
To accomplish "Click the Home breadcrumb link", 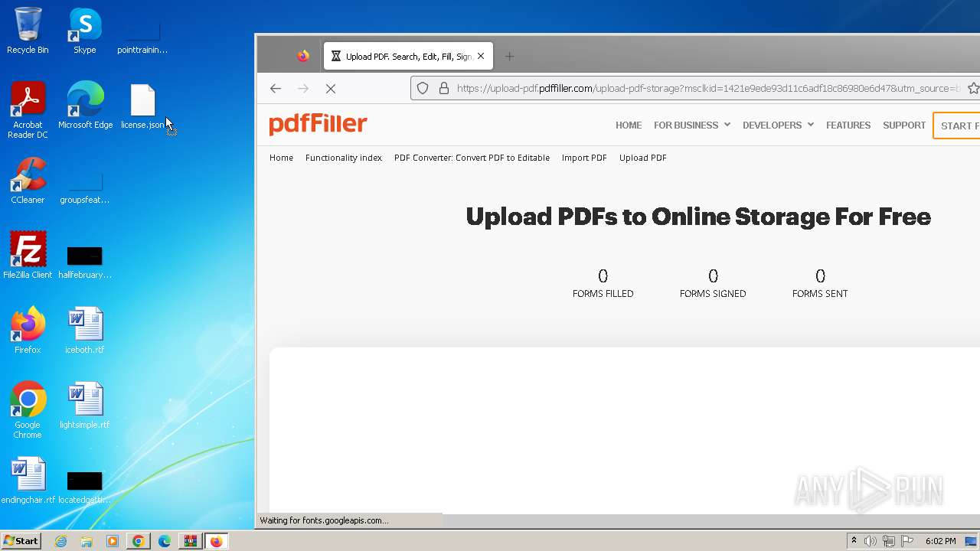I will (281, 158).
